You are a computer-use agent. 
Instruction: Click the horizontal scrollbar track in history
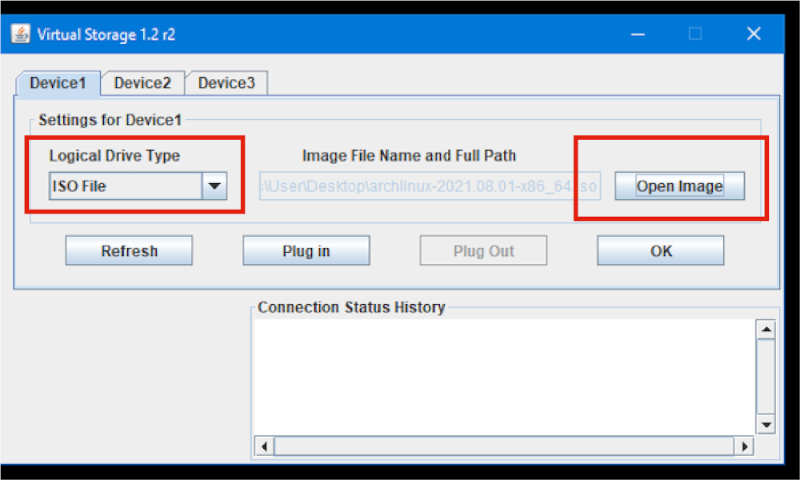point(504,445)
